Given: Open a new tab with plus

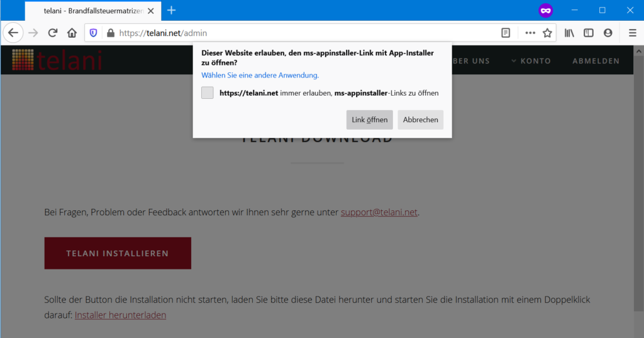Looking at the screenshot, I should (171, 10).
